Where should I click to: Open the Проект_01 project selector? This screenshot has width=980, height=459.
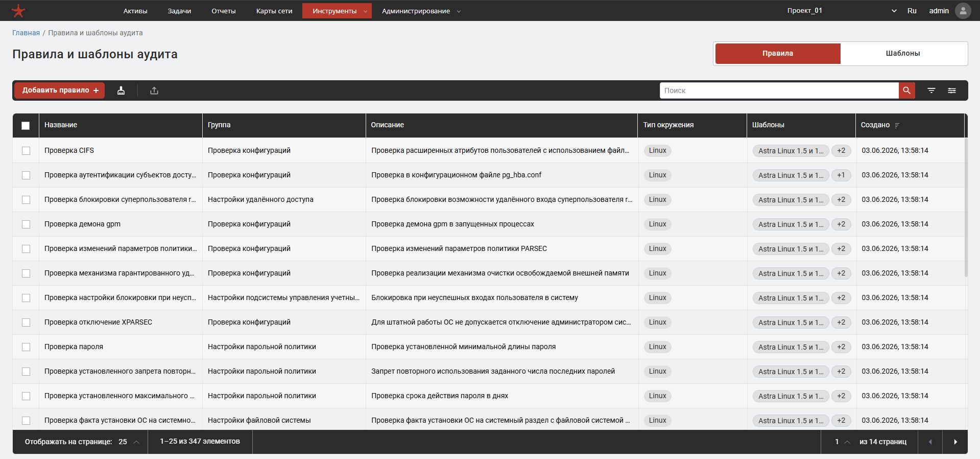point(842,11)
